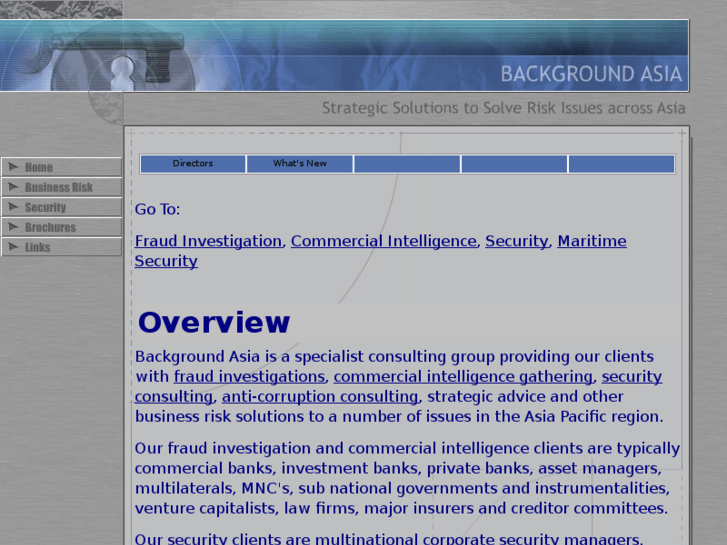Image resolution: width=727 pixels, height=545 pixels.
Task: Open the commercial intelligence gathering link
Action: pyautogui.click(x=463, y=377)
